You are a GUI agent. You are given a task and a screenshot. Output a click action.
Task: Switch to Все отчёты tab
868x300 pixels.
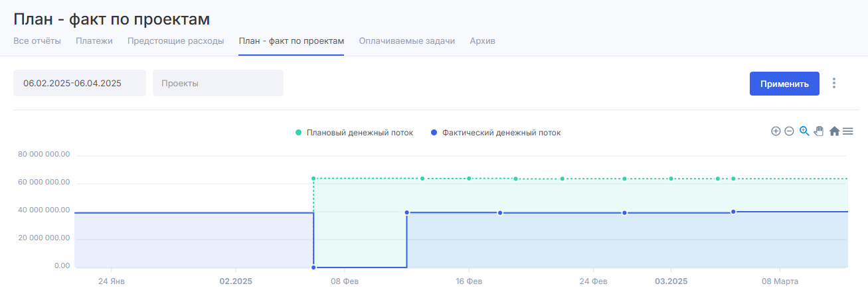37,41
